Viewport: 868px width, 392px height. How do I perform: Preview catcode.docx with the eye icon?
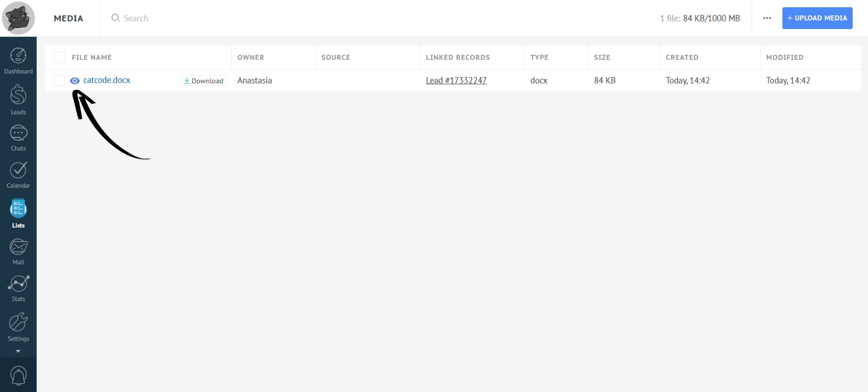(75, 81)
